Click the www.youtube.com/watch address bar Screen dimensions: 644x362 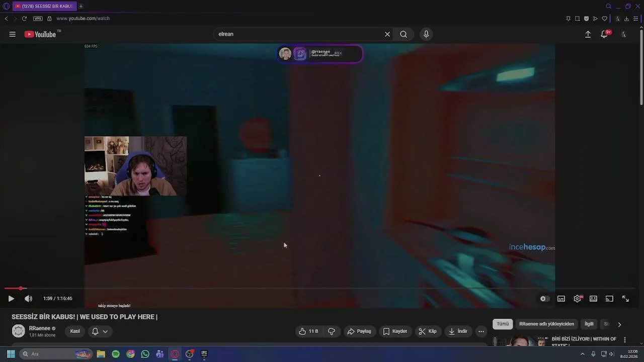(x=83, y=19)
